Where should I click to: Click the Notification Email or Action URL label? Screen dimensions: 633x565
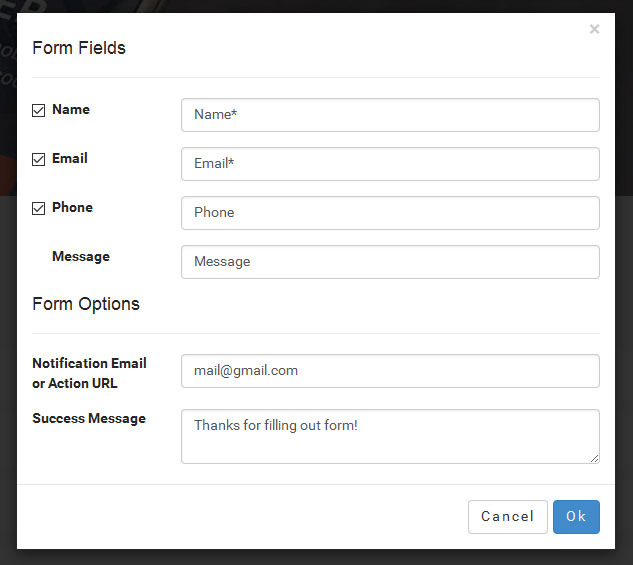tap(89, 373)
